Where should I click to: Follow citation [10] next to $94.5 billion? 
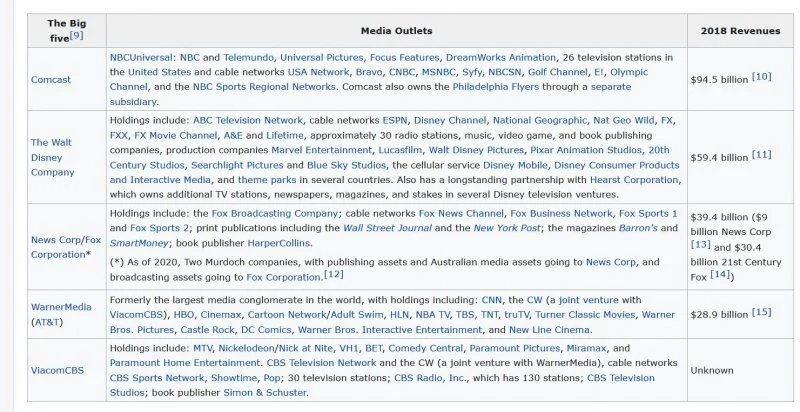tap(762, 76)
